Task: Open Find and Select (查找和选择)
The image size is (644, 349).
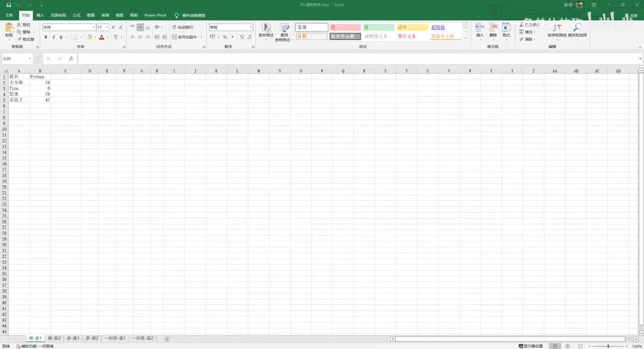Action: [578, 31]
